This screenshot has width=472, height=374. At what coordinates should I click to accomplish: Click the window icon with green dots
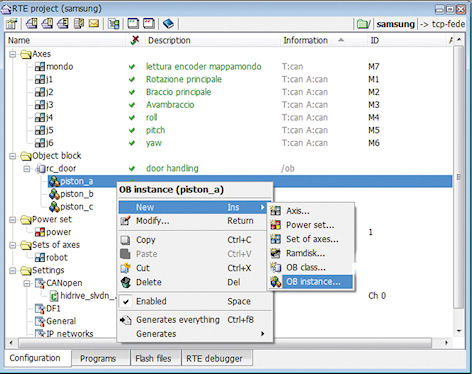133,23
